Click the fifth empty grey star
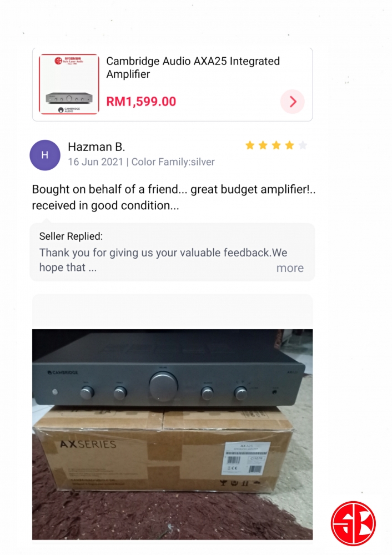392x555 pixels. (303, 145)
